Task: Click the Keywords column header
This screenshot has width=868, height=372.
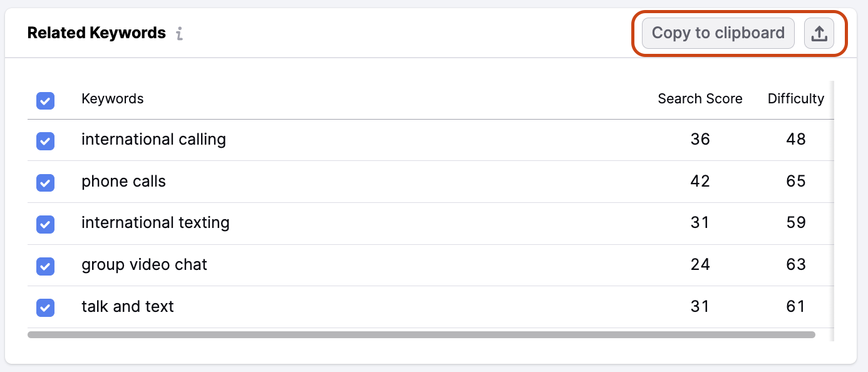Action: [112, 98]
